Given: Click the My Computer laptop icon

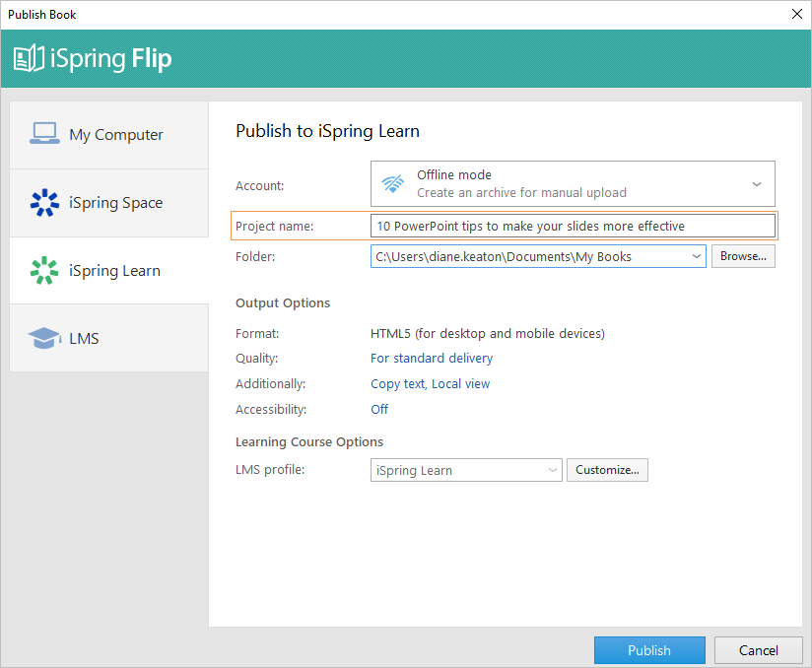Looking at the screenshot, I should tap(44, 134).
